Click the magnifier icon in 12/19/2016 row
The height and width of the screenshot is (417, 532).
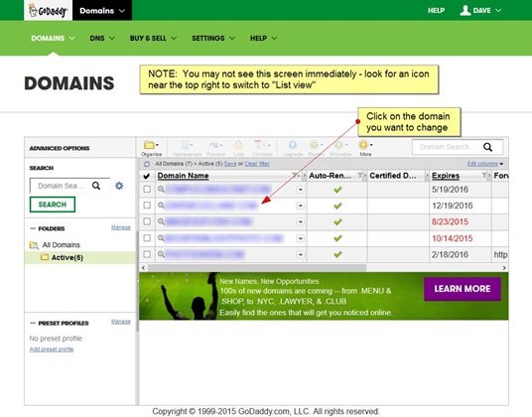tap(161, 206)
